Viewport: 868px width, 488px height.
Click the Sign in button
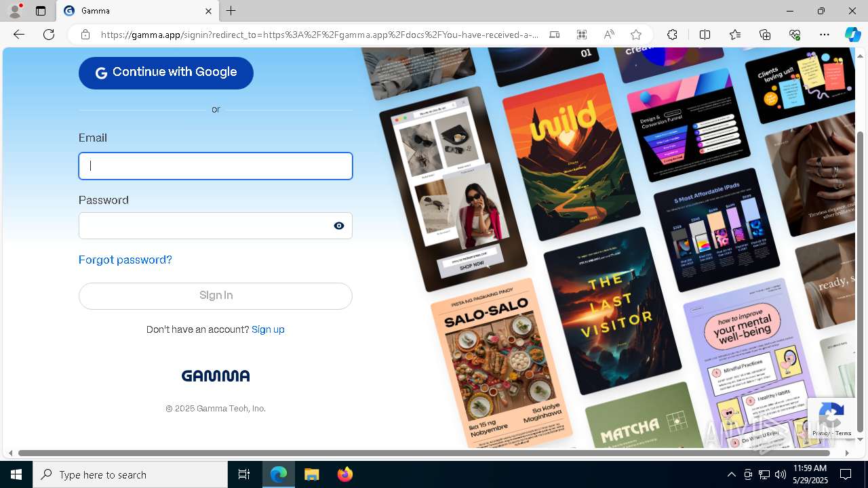pos(216,296)
